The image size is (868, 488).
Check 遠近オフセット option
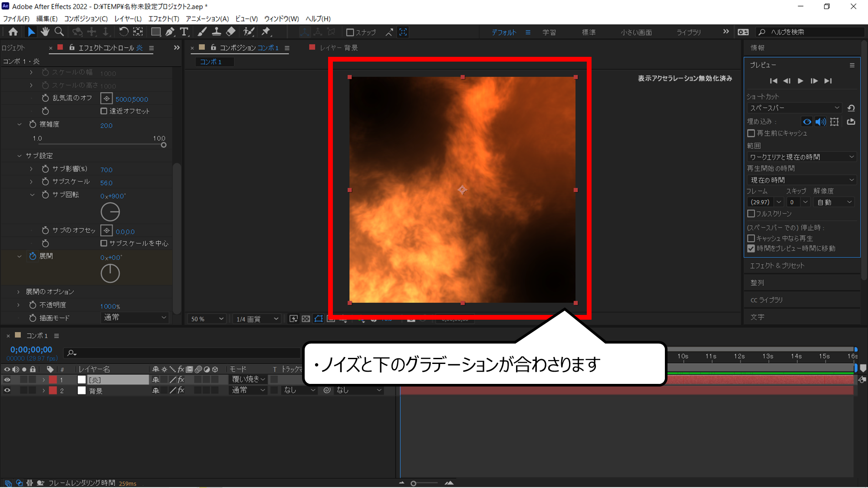(104, 111)
